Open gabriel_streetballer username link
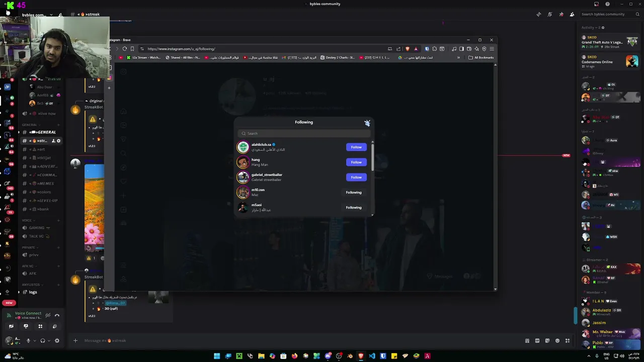 point(267,174)
